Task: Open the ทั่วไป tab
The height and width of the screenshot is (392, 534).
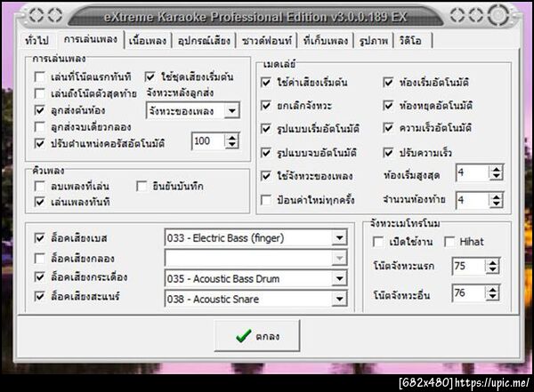Action: pos(36,41)
